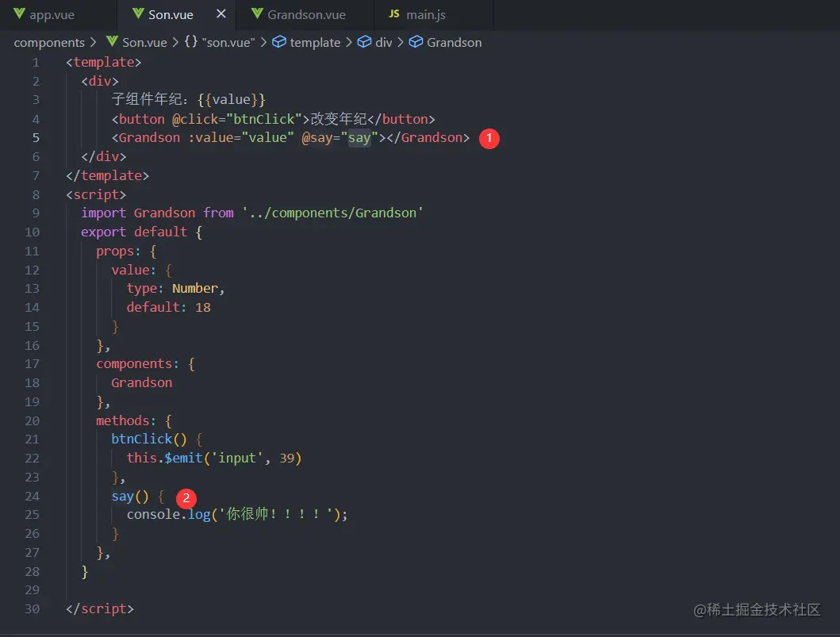Click the export default keyword line
The width and height of the screenshot is (840, 637).
tap(141, 232)
